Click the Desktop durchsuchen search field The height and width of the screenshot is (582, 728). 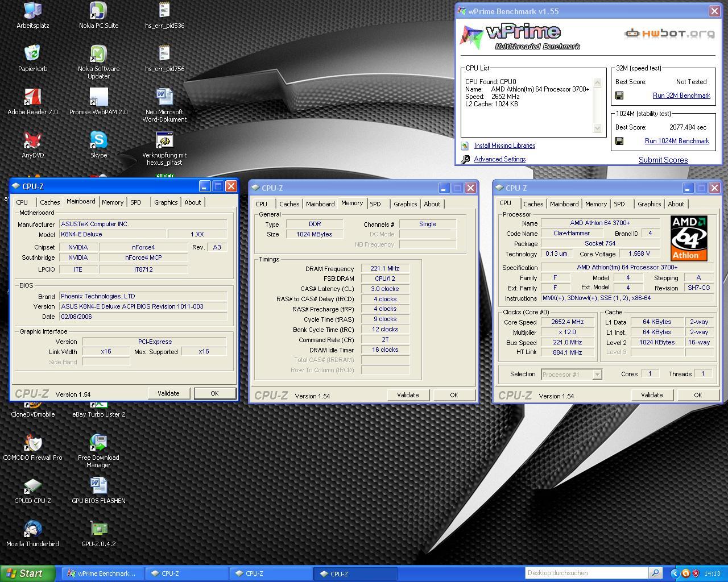click(586, 573)
